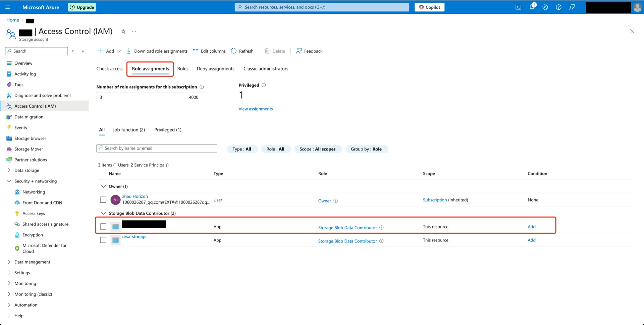Screen dimensions: 644x325
Task: Click the sidebar Search box
Action: coord(37,51)
